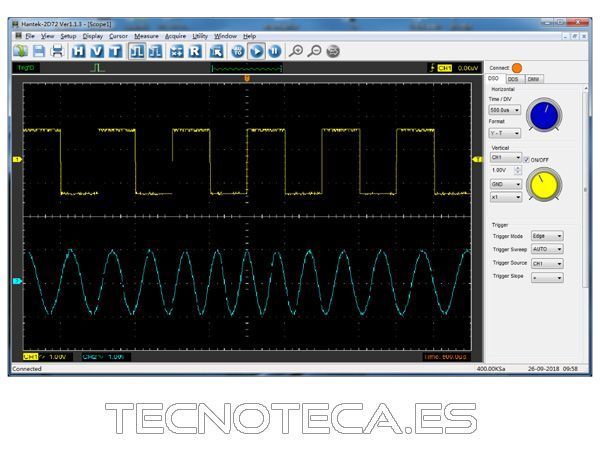Click the waveform overview bar at top
600x472 pixels.
247,68
